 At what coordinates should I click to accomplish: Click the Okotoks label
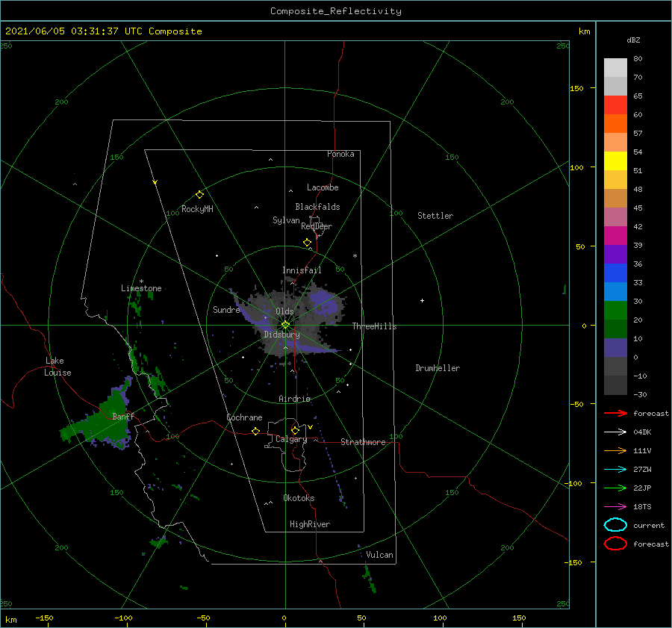click(299, 498)
